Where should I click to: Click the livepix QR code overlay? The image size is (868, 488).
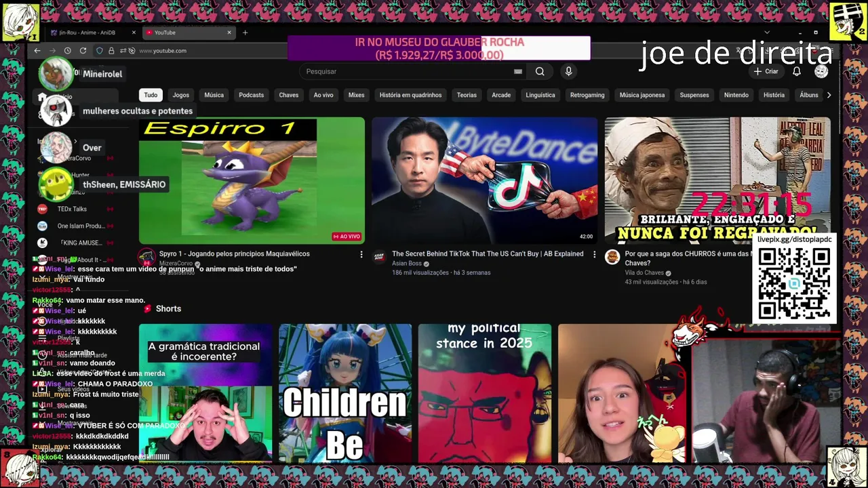(794, 284)
